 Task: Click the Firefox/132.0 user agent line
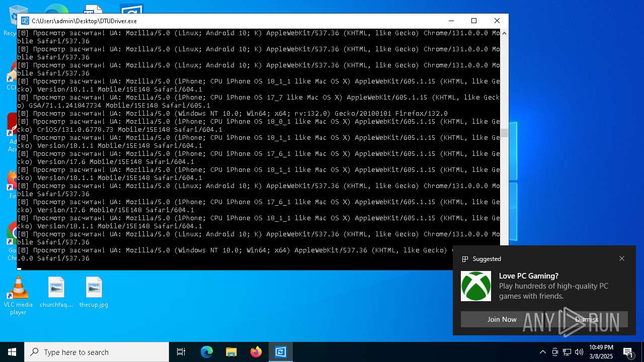[232, 113]
